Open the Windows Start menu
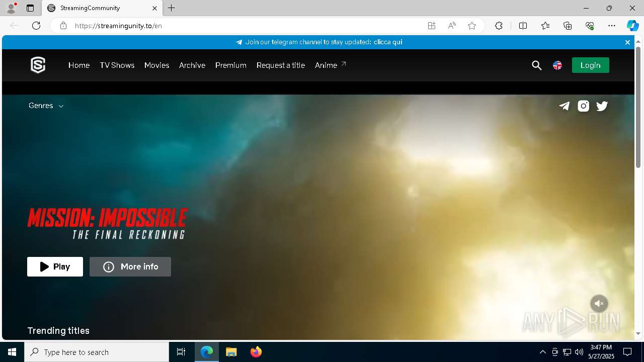This screenshot has width=644, height=362. click(12, 352)
